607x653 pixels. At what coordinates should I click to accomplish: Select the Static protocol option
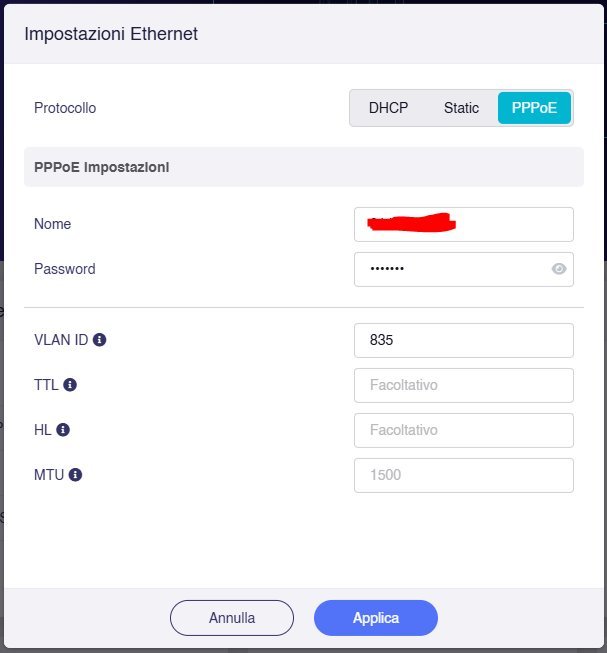[x=461, y=108]
